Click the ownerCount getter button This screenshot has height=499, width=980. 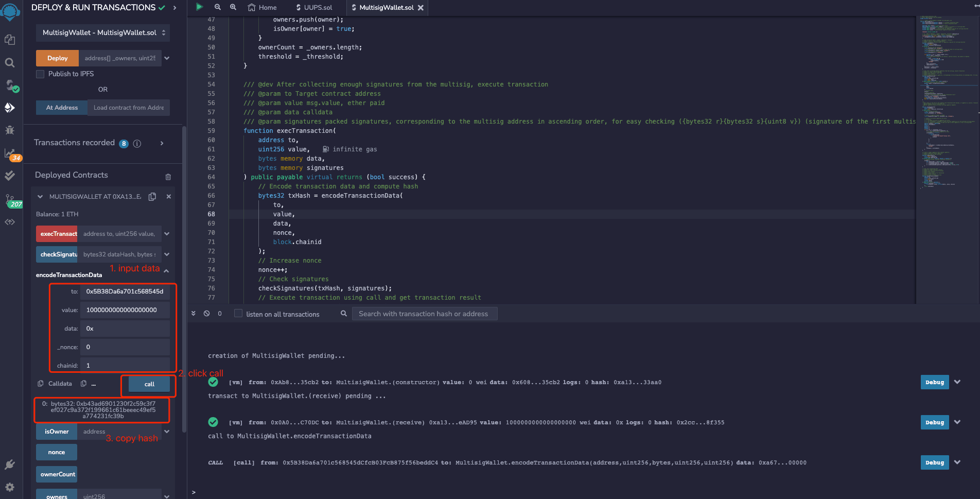point(57,474)
